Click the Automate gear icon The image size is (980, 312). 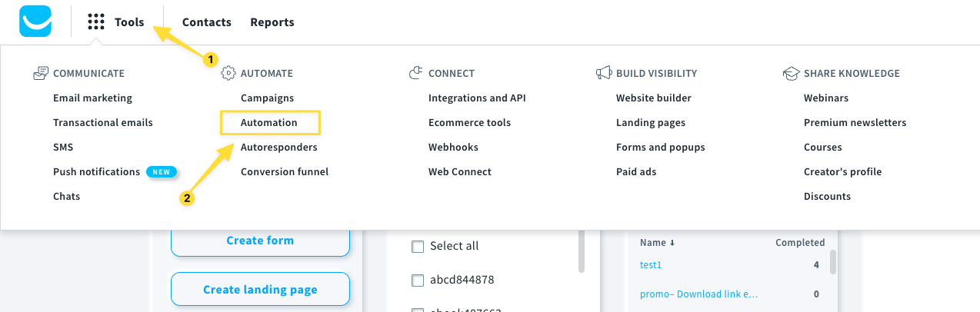pos(228,74)
